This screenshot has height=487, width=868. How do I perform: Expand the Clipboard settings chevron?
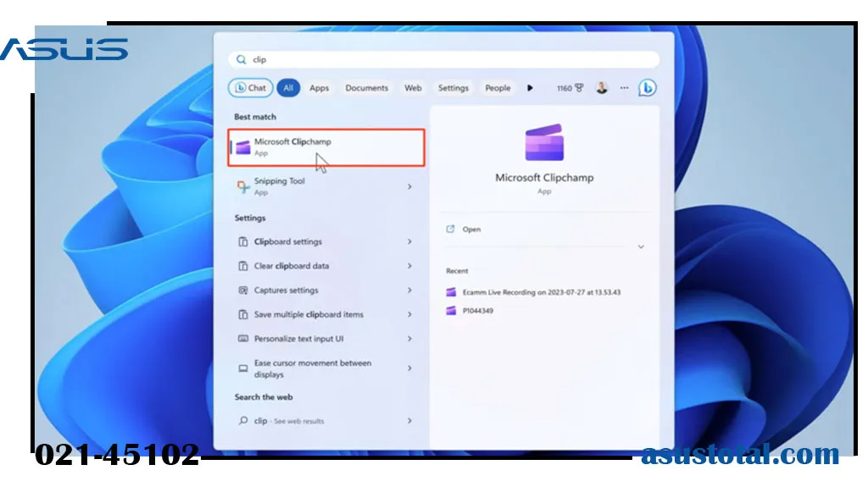409,241
